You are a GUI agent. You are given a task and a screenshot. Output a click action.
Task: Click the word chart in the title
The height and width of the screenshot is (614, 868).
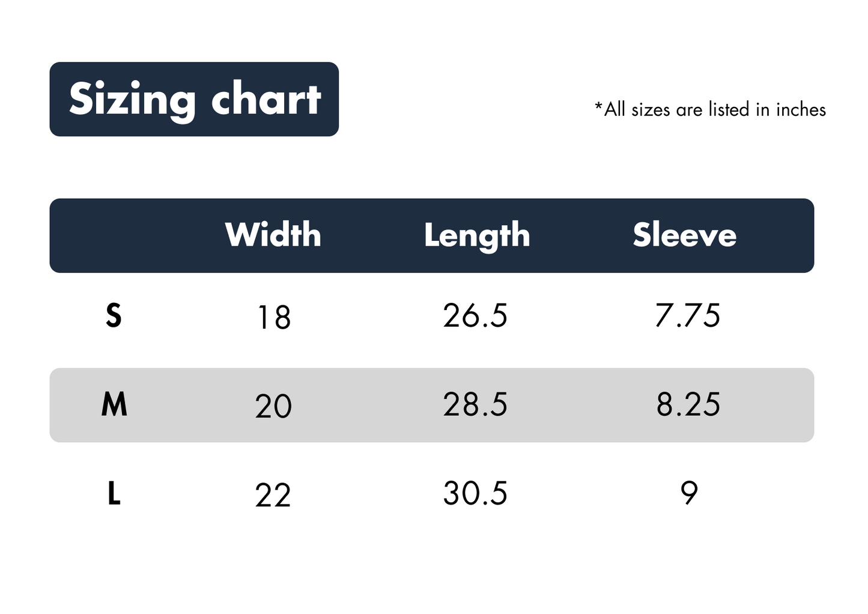(266, 99)
